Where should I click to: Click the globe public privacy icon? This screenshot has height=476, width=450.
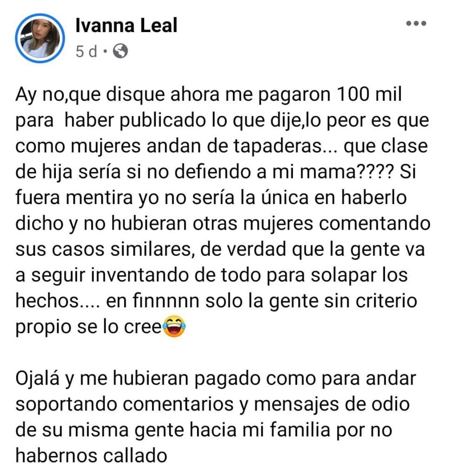[120, 52]
